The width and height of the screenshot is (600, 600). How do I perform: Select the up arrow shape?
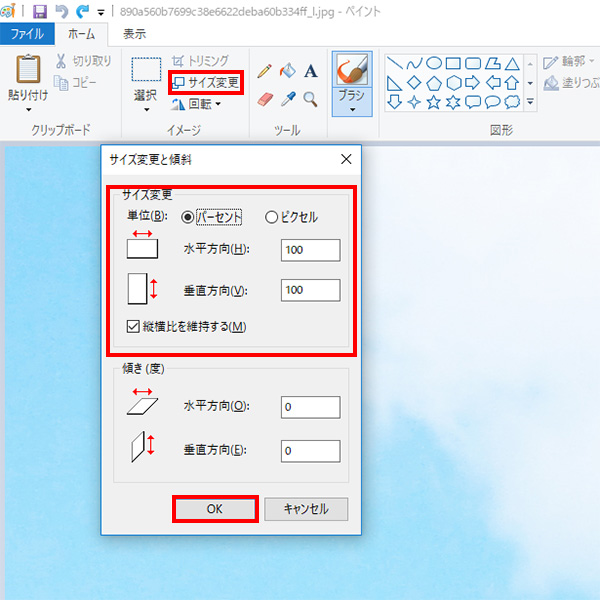(x=512, y=82)
